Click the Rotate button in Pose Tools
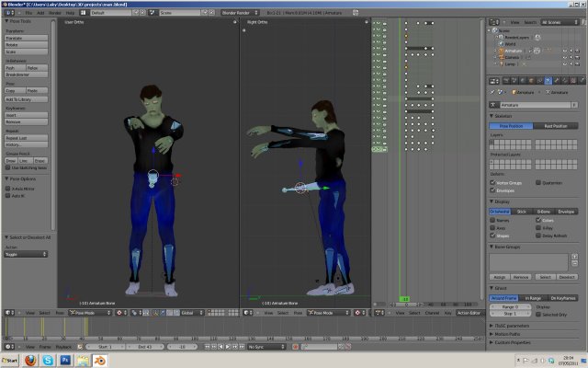This screenshot has height=368, width=588. click(x=27, y=45)
